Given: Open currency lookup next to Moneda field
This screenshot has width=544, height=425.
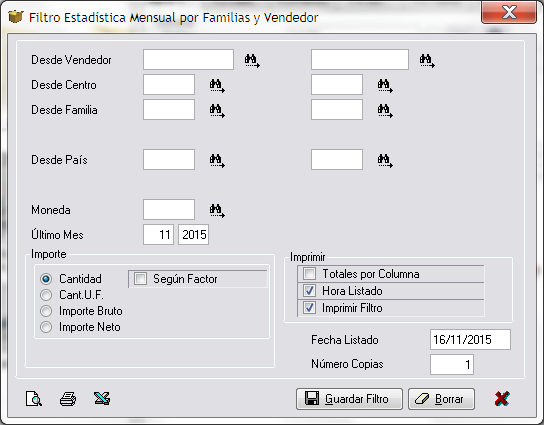Looking at the screenshot, I should click(217, 211).
